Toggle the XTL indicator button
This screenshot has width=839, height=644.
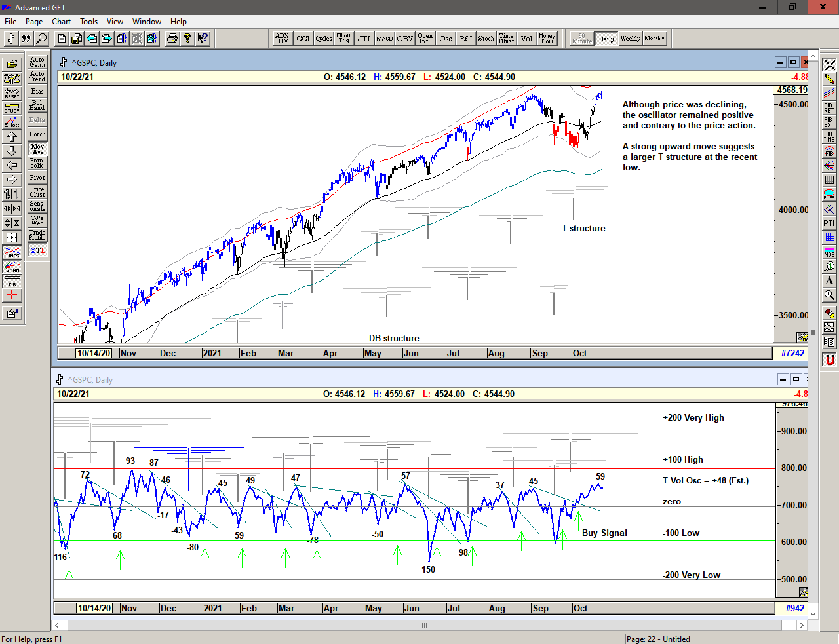tap(37, 250)
